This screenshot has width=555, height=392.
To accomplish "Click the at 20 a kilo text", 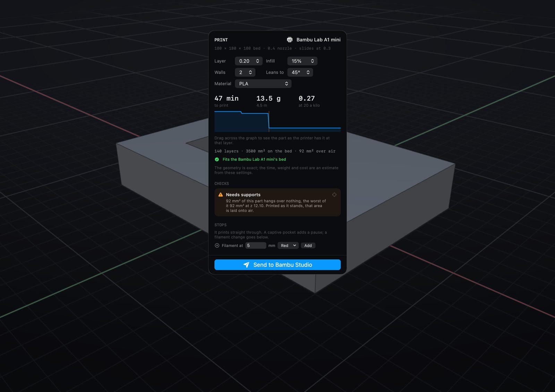I will click(x=309, y=105).
